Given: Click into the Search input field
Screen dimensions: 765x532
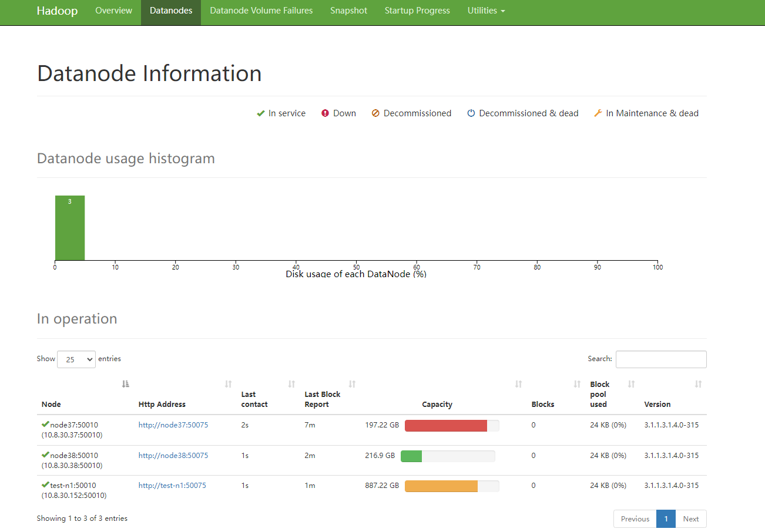Looking at the screenshot, I should [660, 359].
